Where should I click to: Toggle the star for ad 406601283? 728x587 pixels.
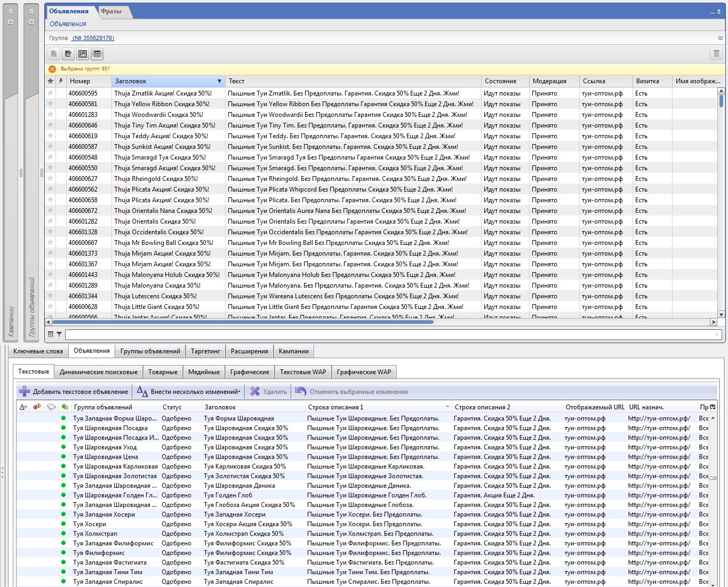click(x=51, y=115)
